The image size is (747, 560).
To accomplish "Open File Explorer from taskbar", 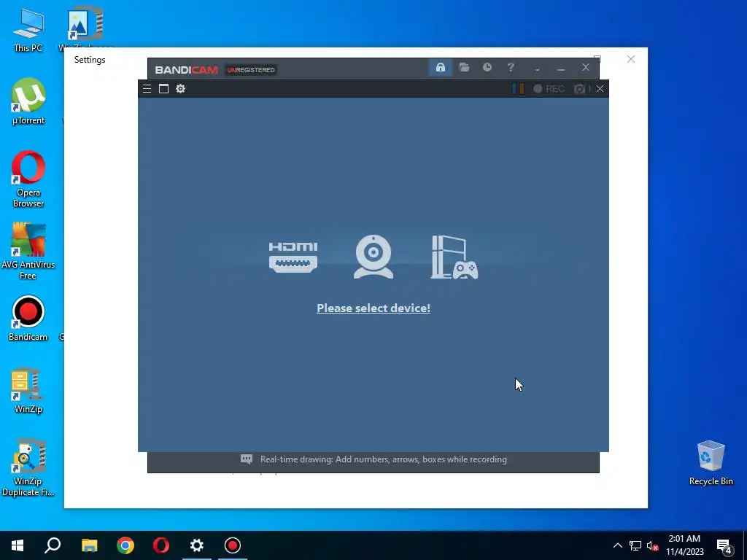I will 89,545.
